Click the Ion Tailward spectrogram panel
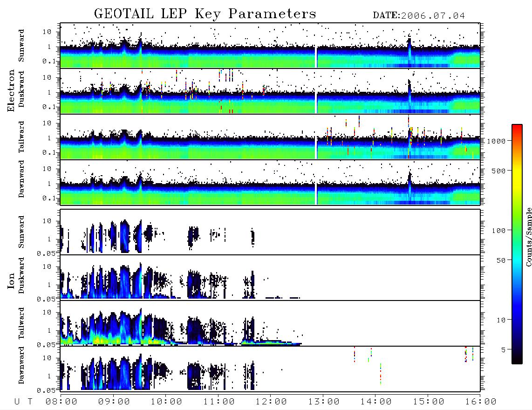Viewport: 532px width, 410px height. (x=270, y=323)
